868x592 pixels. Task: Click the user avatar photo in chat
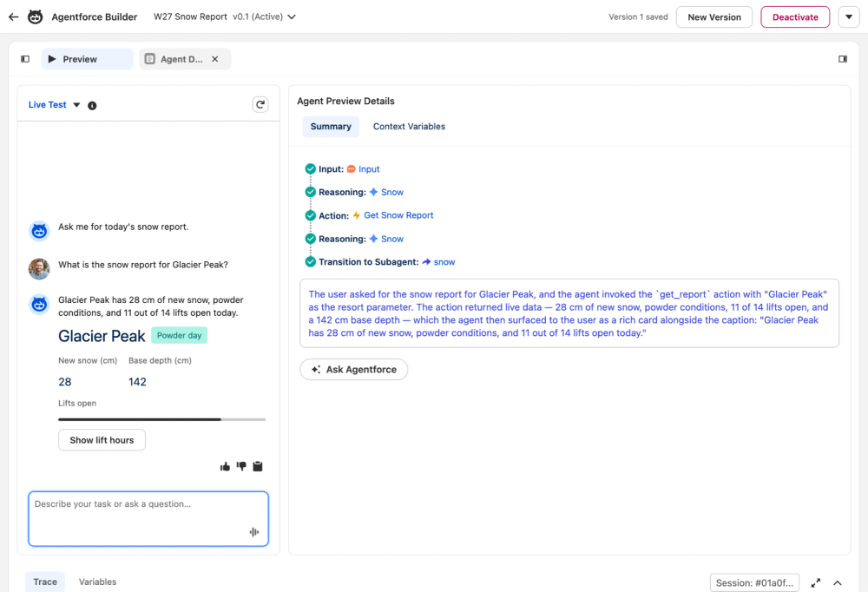(x=39, y=268)
